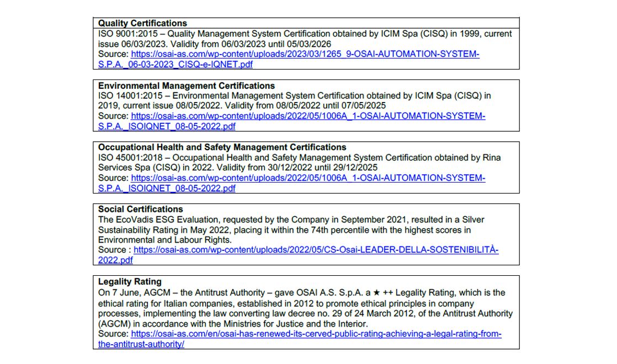Screen dimensions: 617x364
Task: Open the Environmental Management Certifications source link
Action: point(308,116)
